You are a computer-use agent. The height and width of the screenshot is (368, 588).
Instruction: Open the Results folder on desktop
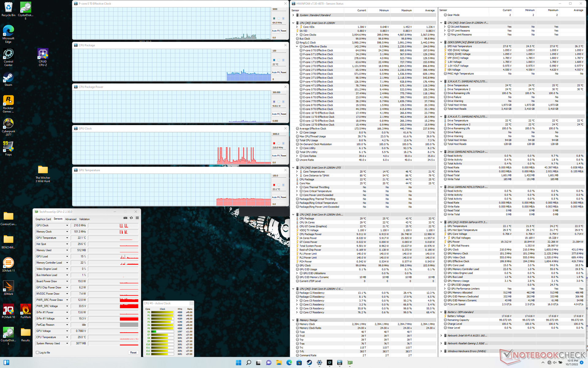(25, 335)
